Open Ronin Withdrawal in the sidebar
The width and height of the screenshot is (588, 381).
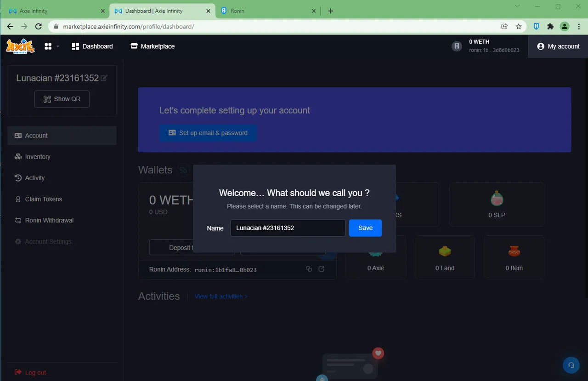pyautogui.click(x=62, y=220)
